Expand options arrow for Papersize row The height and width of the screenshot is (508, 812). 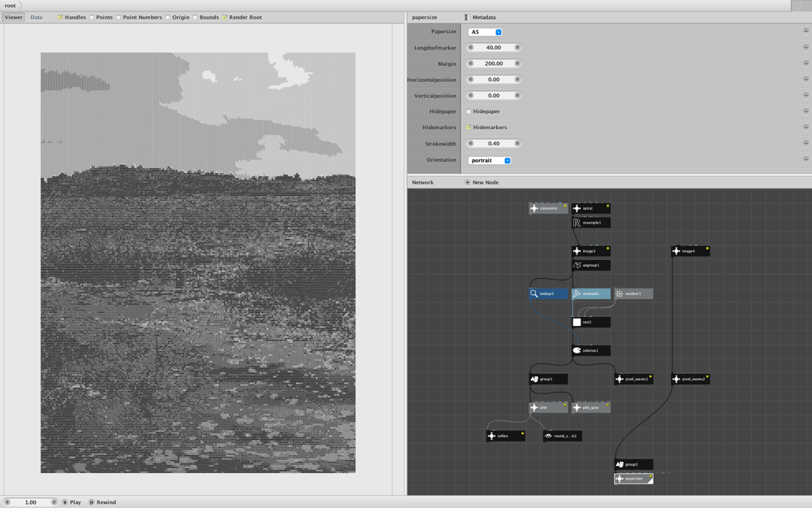[x=806, y=31]
